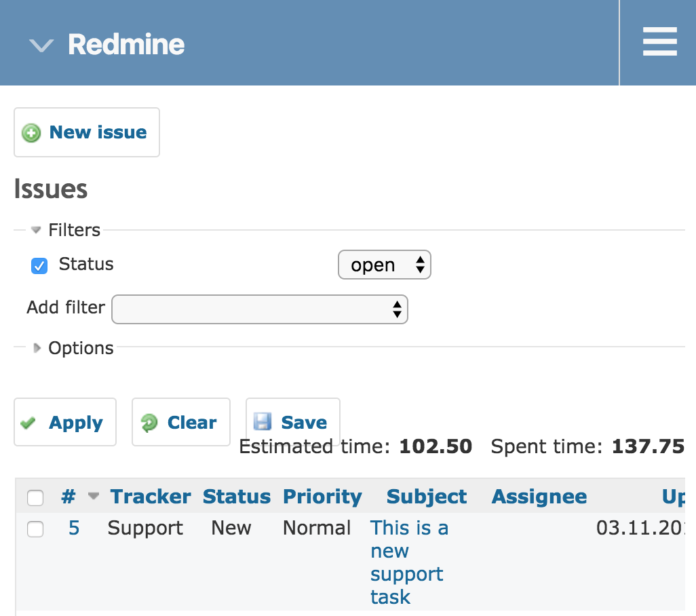696x616 pixels.
Task: Click the green plus icon on New issue
Action: point(31,133)
